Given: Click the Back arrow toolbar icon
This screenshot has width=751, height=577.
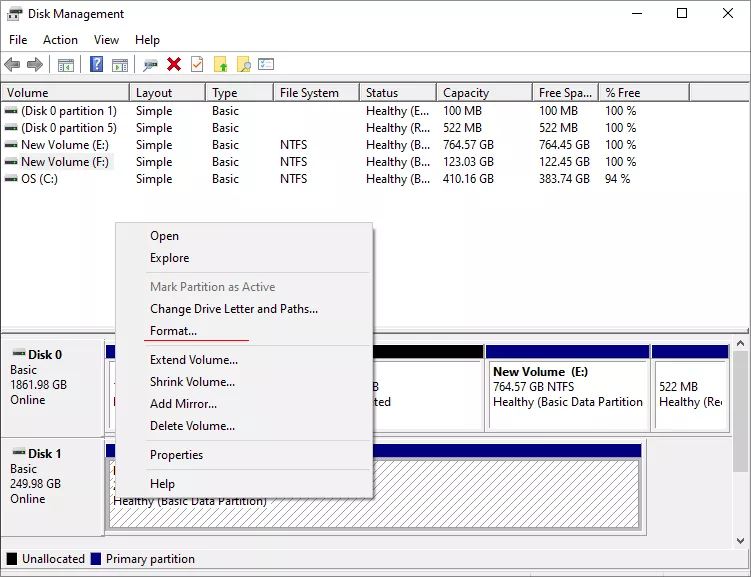Looking at the screenshot, I should pyautogui.click(x=12, y=64).
